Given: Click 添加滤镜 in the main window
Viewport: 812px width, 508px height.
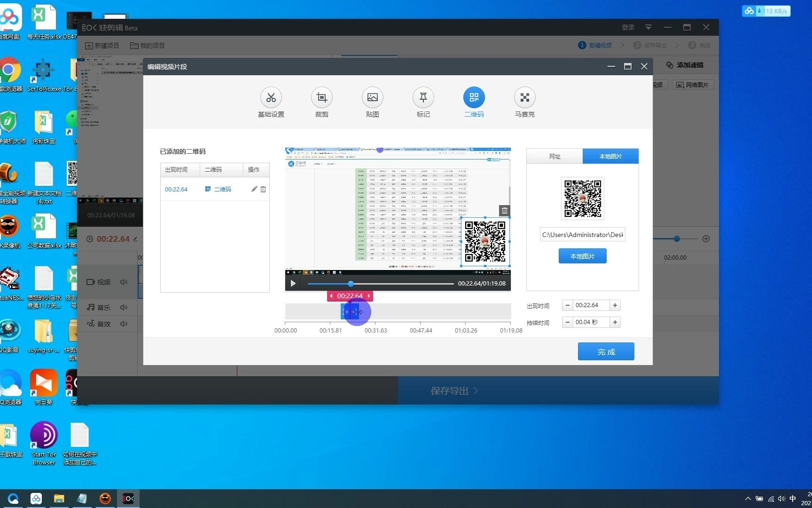Looking at the screenshot, I should [685, 65].
